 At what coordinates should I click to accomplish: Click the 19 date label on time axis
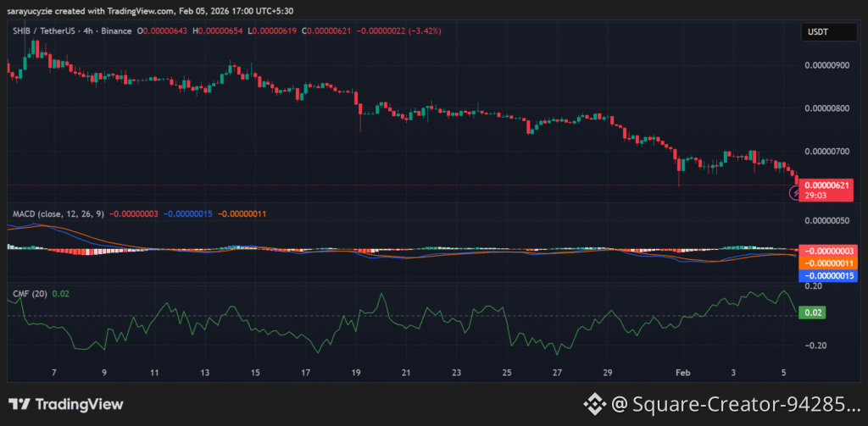[x=356, y=373]
